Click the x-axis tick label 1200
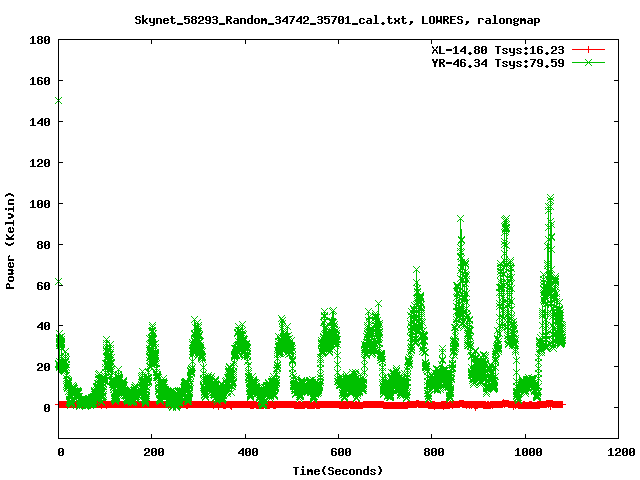Screen dimensions: 640x480 tap(621, 452)
